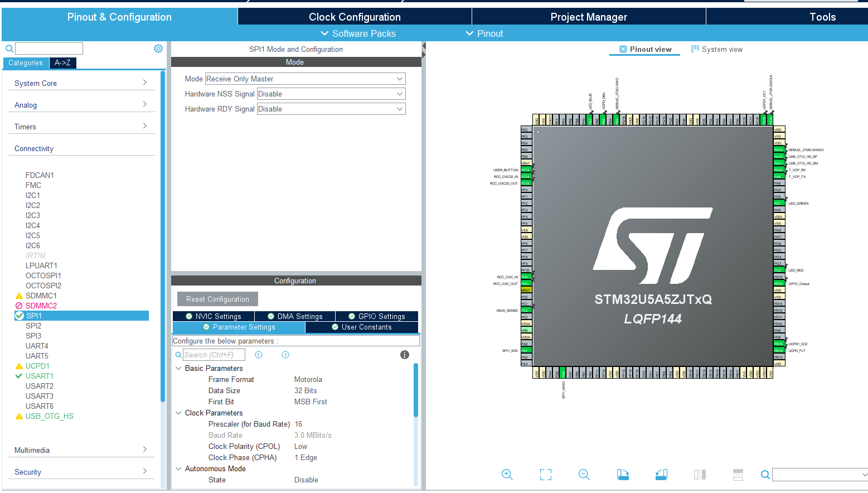Rotate the chip view clockwise

pos(623,475)
